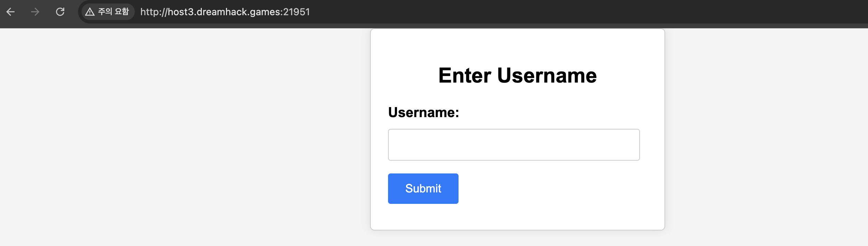Click the 'Enter Username' heading

point(518,76)
